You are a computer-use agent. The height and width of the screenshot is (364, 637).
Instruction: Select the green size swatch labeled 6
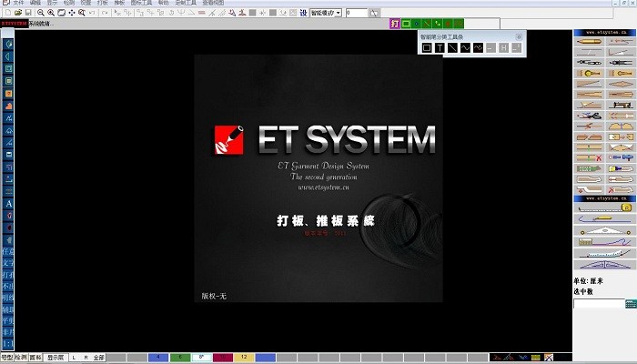pos(179,358)
